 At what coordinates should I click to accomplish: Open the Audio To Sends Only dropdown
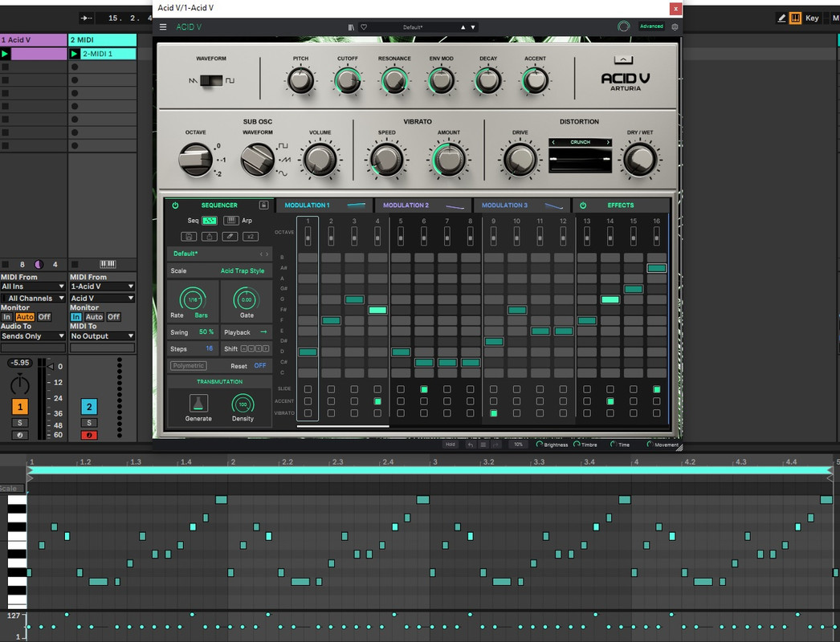coord(33,336)
